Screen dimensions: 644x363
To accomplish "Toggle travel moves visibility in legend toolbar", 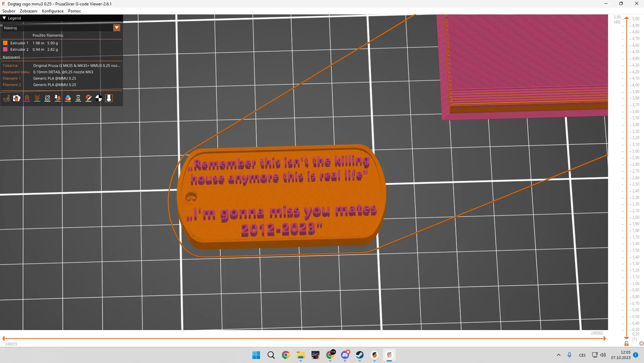I will coord(6,98).
